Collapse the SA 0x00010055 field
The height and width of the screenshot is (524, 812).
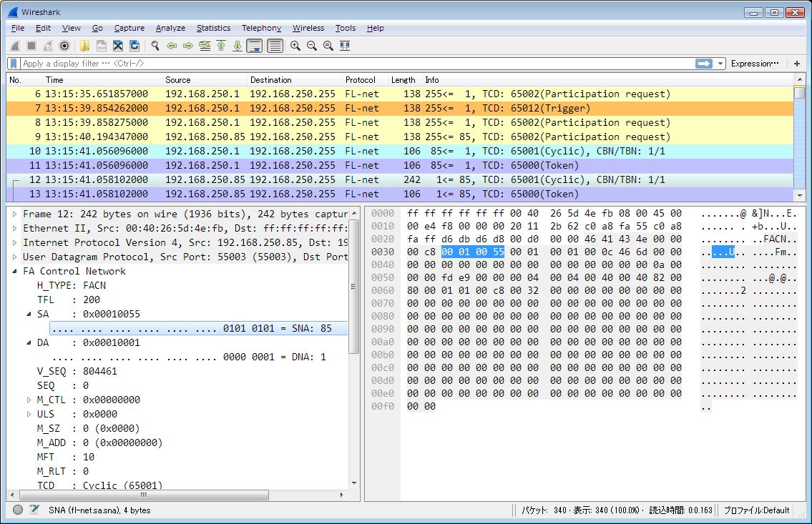click(x=29, y=314)
